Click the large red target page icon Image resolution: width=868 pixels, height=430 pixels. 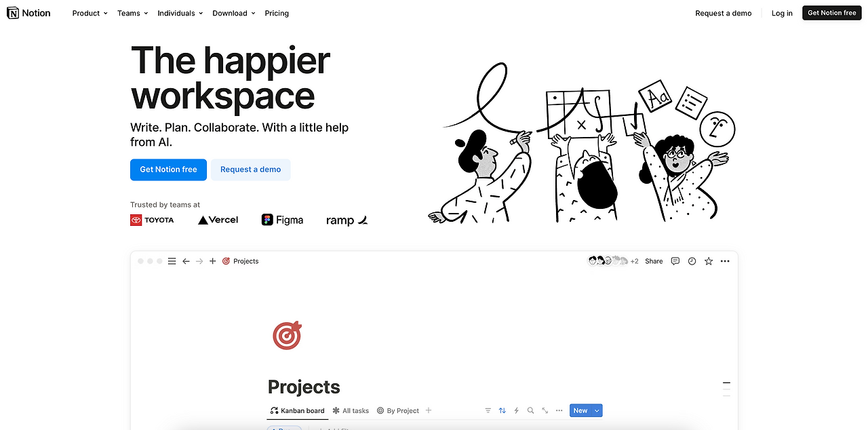click(x=287, y=336)
